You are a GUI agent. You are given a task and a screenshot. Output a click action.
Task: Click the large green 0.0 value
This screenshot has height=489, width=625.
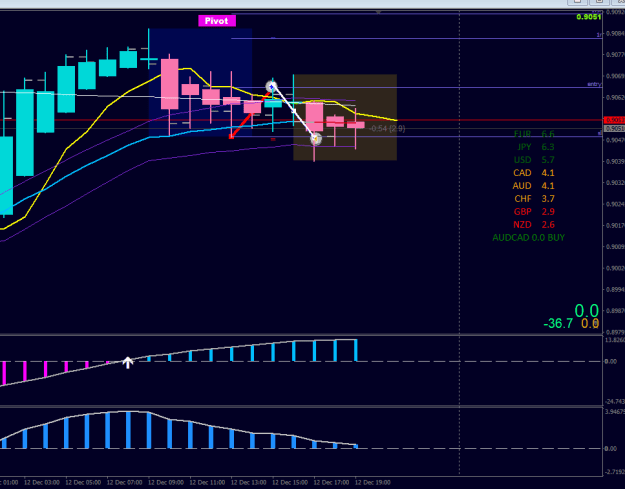coord(587,311)
